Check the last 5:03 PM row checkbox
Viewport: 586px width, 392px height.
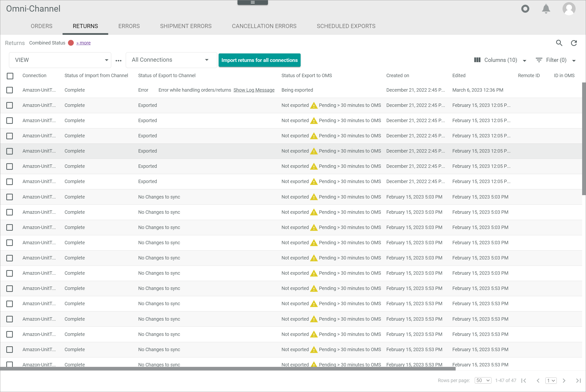click(x=9, y=273)
